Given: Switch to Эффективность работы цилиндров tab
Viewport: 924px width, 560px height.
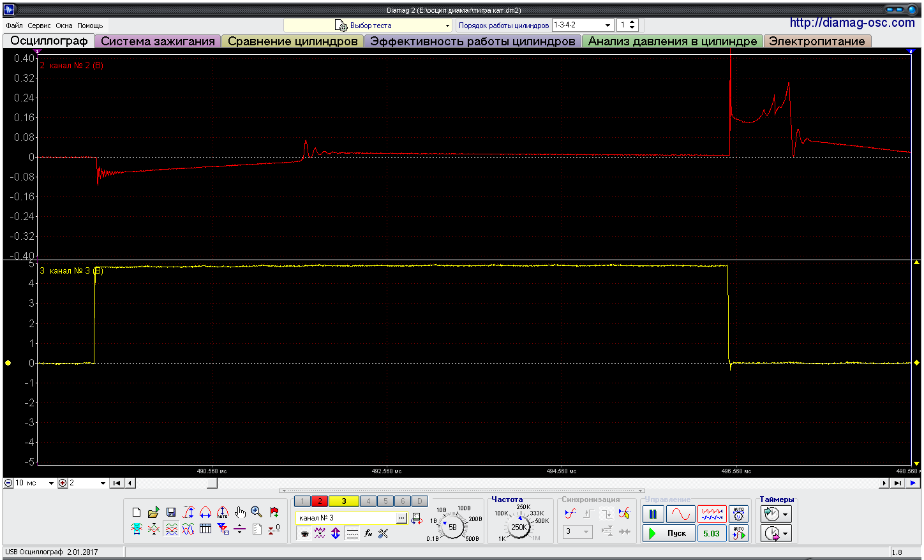Looking at the screenshot, I should point(472,41).
